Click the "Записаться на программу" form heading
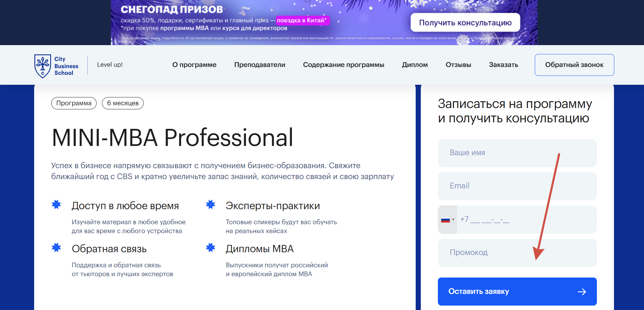 pyautogui.click(x=515, y=104)
